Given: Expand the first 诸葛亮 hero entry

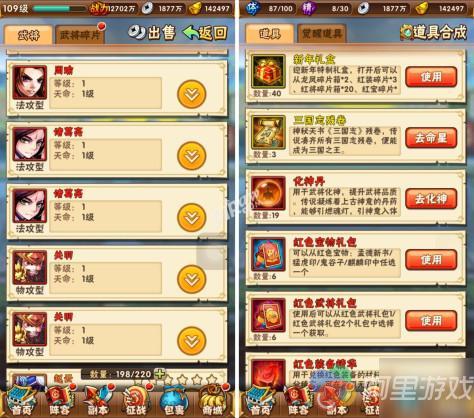Looking at the screenshot, I should (x=192, y=156).
